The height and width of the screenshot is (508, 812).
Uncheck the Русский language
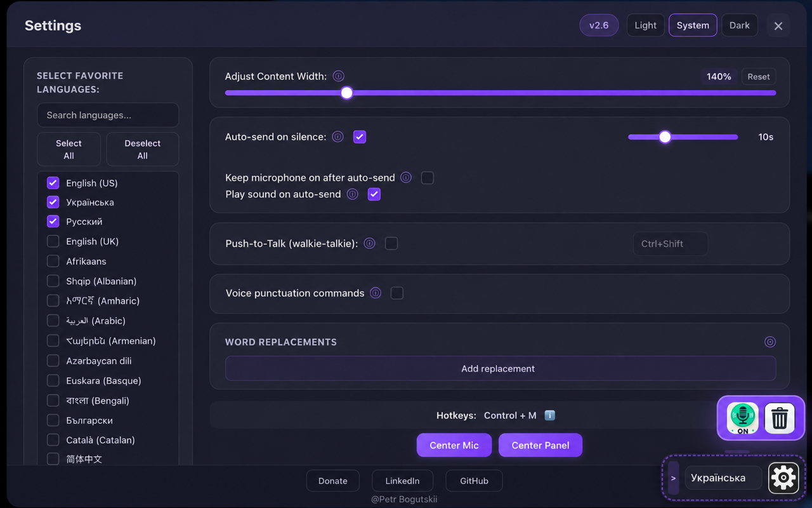click(53, 222)
